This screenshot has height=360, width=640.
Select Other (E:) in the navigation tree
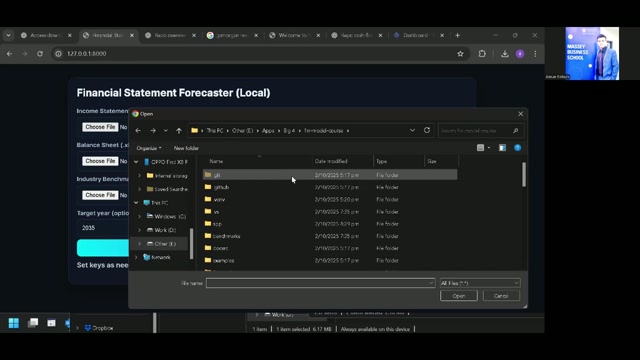click(x=165, y=244)
